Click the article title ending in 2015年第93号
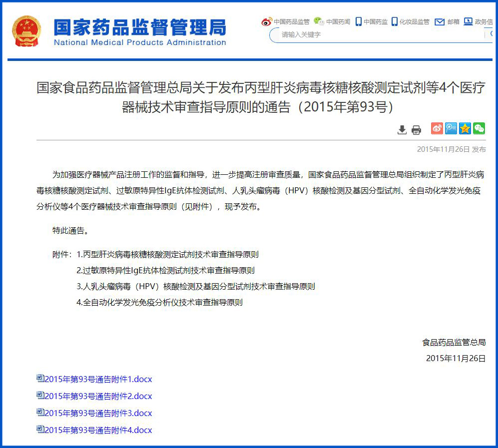 [261, 97]
